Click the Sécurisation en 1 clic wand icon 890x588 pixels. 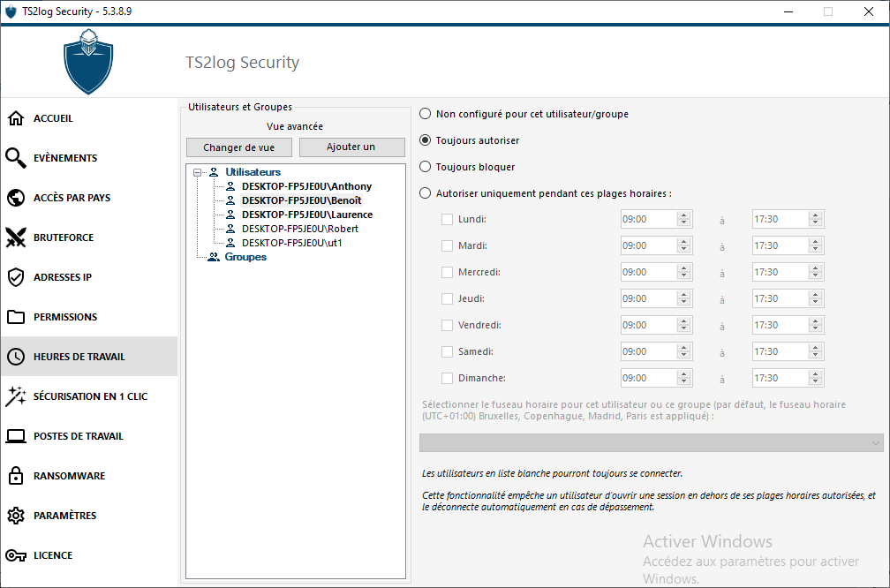pos(16,396)
